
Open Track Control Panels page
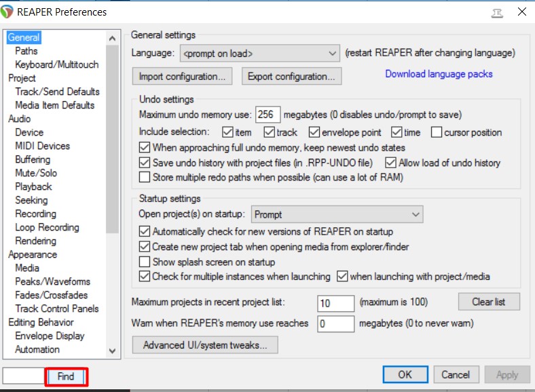coord(57,309)
